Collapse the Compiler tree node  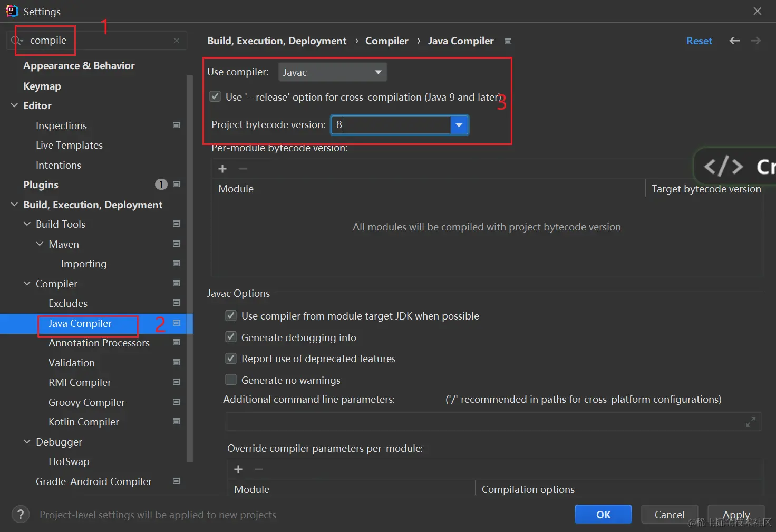coord(27,284)
